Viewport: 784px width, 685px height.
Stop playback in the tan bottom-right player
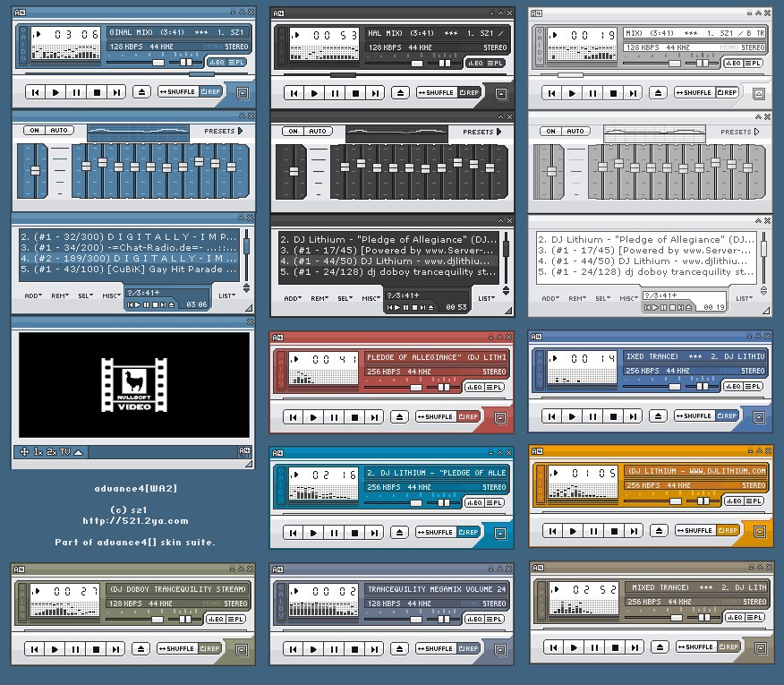(615, 647)
